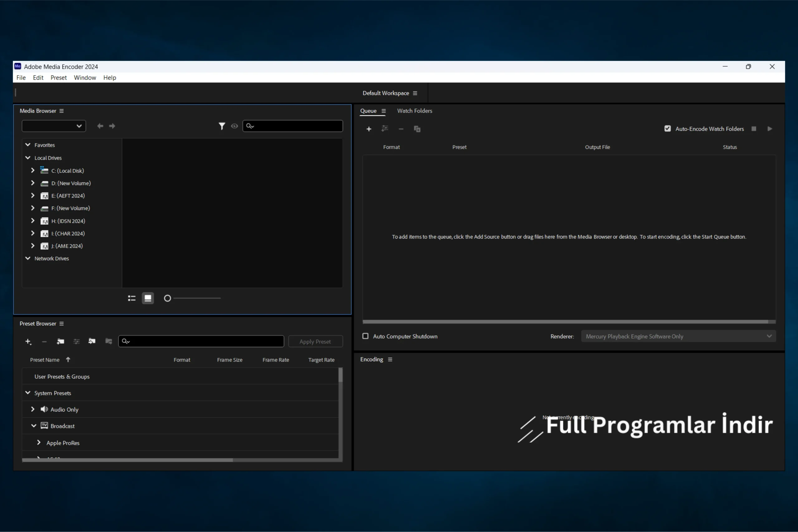Open the Help menu
Image resolution: width=798 pixels, height=532 pixels.
(x=110, y=78)
